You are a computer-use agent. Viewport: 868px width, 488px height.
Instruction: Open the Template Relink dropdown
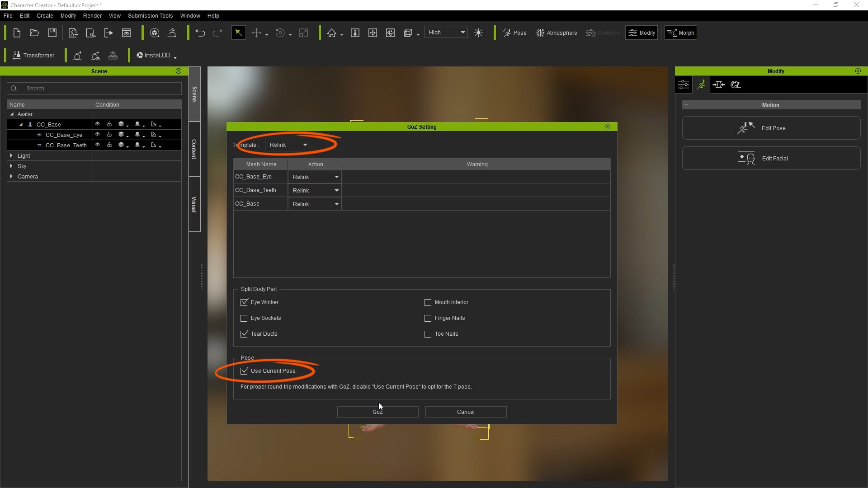[x=288, y=145]
